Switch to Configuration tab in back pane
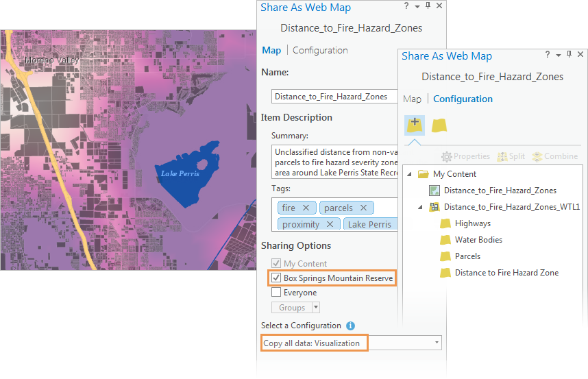The height and width of the screenshot is (379, 588). (320, 50)
